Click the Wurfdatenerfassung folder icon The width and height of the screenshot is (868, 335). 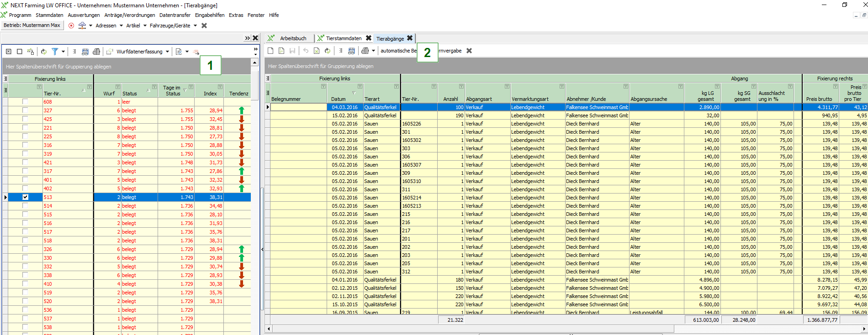(110, 52)
